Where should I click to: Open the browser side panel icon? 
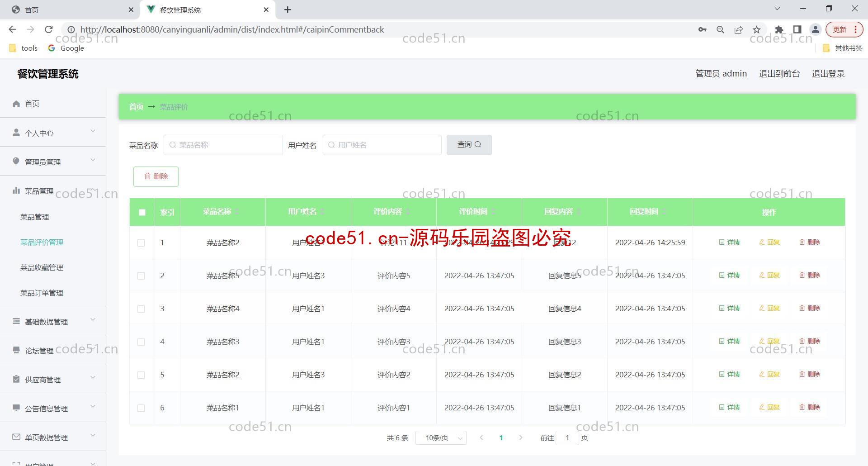pyautogui.click(x=797, y=29)
